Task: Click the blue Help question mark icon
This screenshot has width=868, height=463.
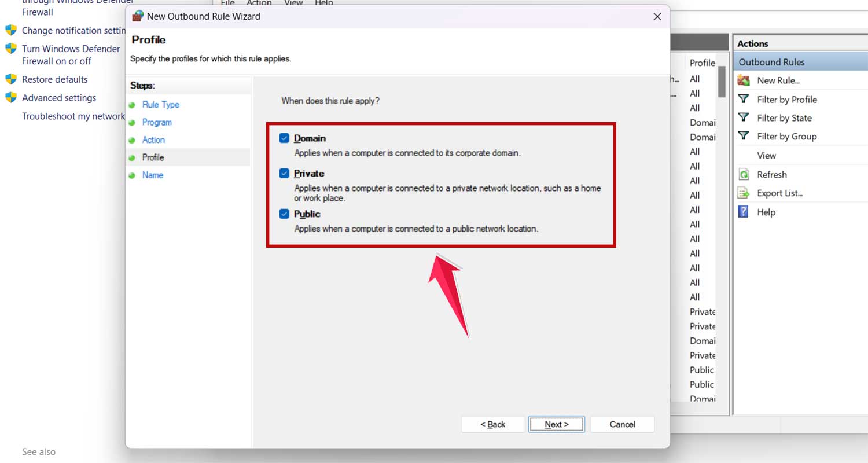Action: pyautogui.click(x=744, y=212)
